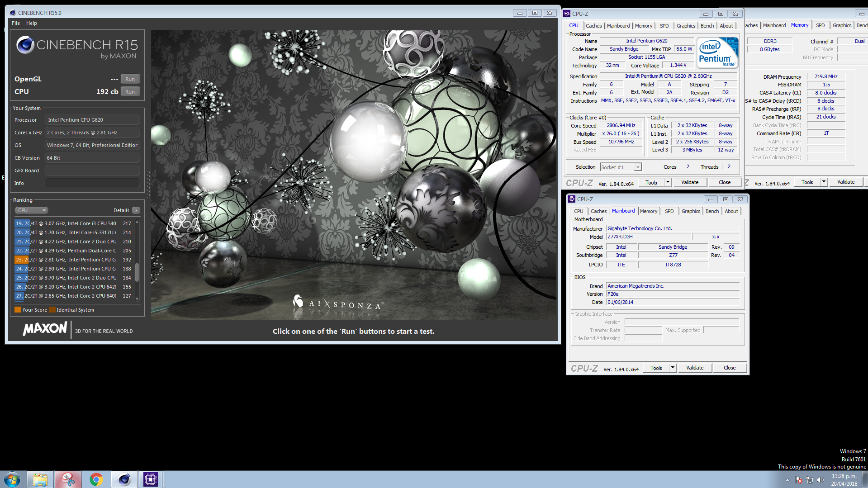Image resolution: width=868 pixels, height=488 pixels.
Task: Switch to Cinebench from the taskbar
Action: click(x=124, y=479)
